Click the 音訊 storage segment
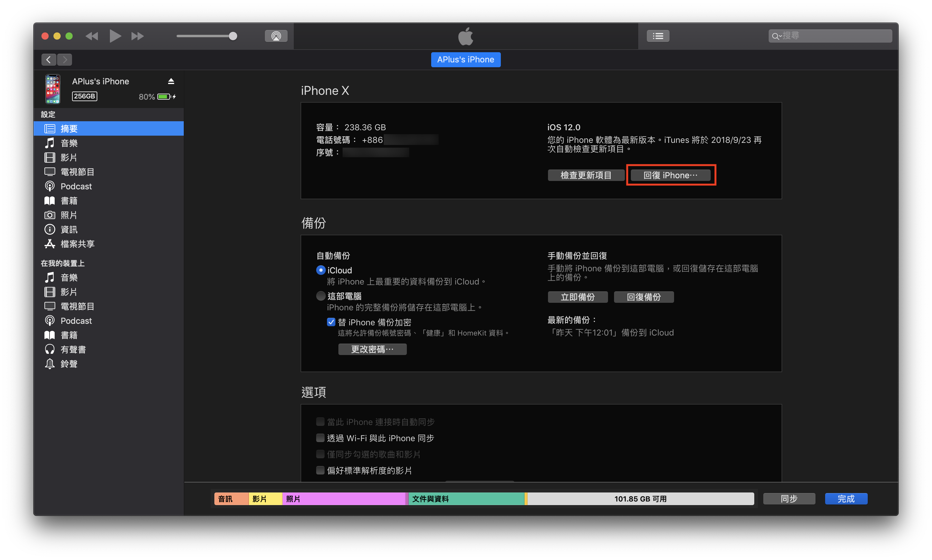 (231, 498)
